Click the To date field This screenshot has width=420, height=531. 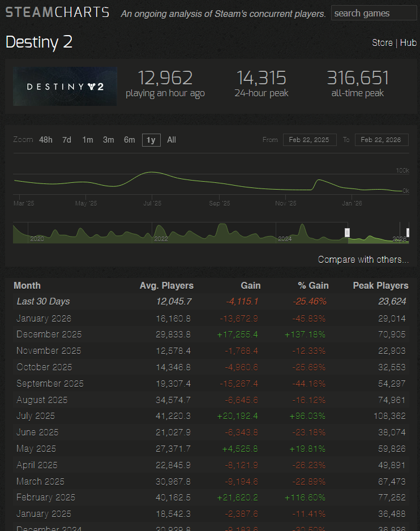[x=382, y=140]
